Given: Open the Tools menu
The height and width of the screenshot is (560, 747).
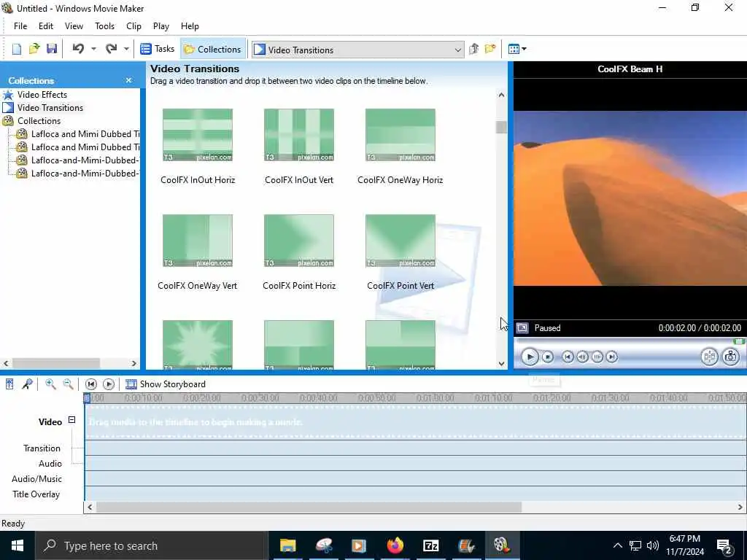Looking at the screenshot, I should 104,26.
